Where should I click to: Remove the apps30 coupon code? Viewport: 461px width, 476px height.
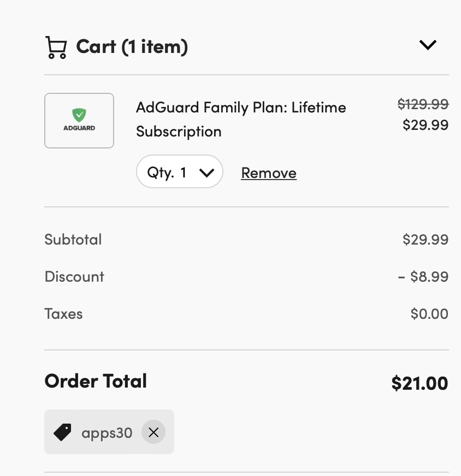pyautogui.click(x=153, y=432)
